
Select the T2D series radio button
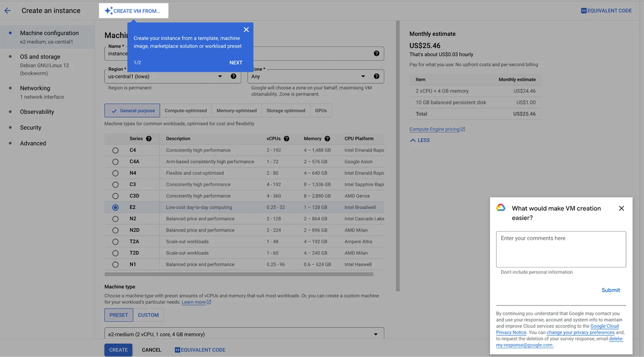115,253
